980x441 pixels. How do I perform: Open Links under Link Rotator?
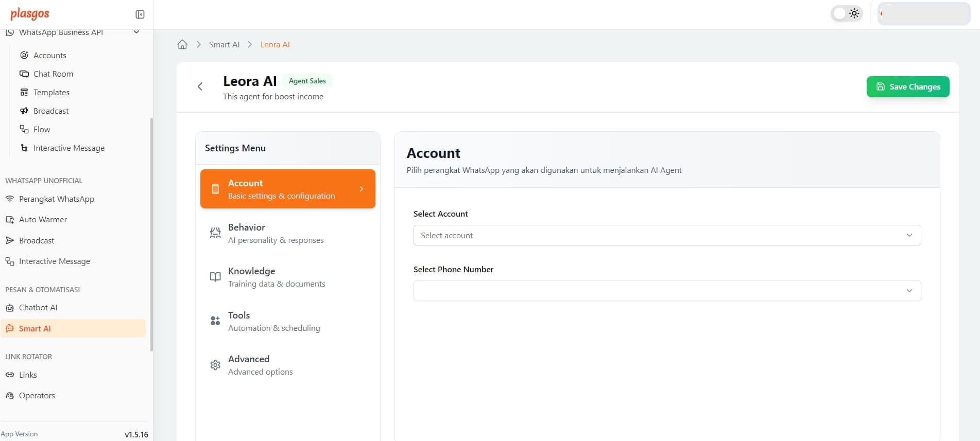click(x=28, y=375)
